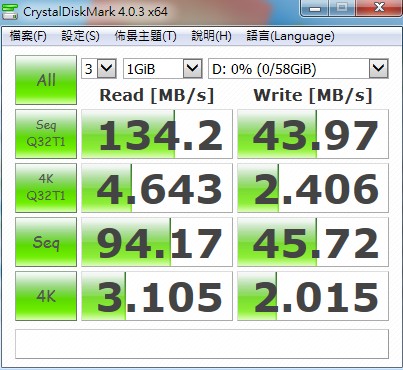Click the 4K Q32T1 write value 2.406

click(x=313, y=188)
